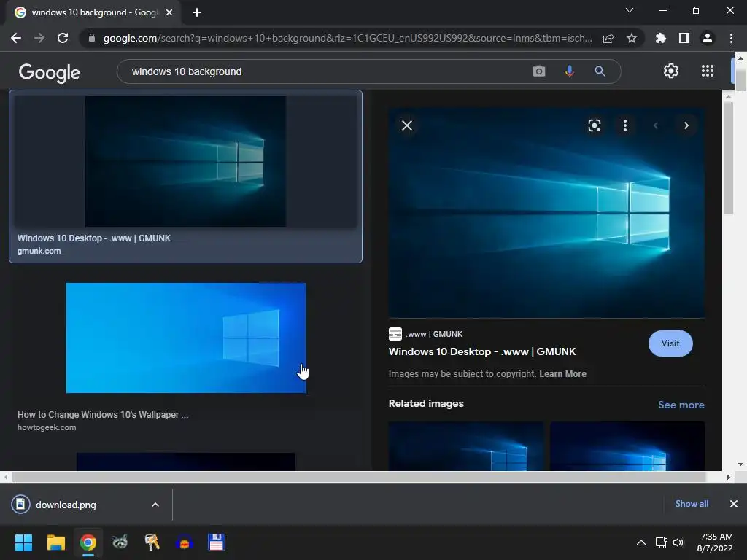
Task: Open the floppy disk taskbar app
Action: click(x=216, y=542)
